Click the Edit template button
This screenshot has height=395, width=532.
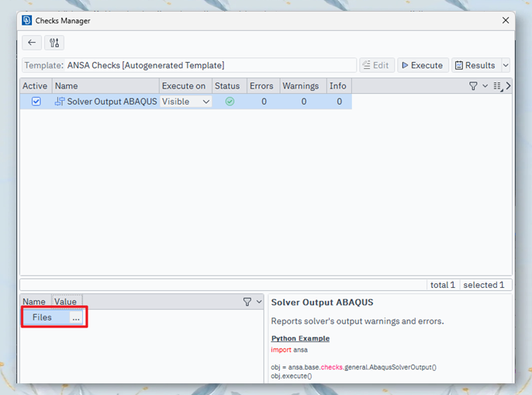[377, 65]
